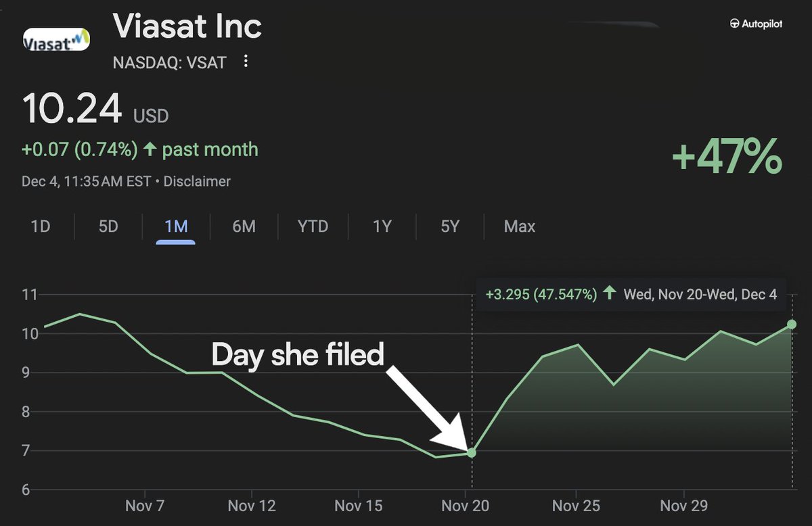Select the Max range tab
Image resolution: width=812 pixels, height=526 pixels.
pos(520,226)
